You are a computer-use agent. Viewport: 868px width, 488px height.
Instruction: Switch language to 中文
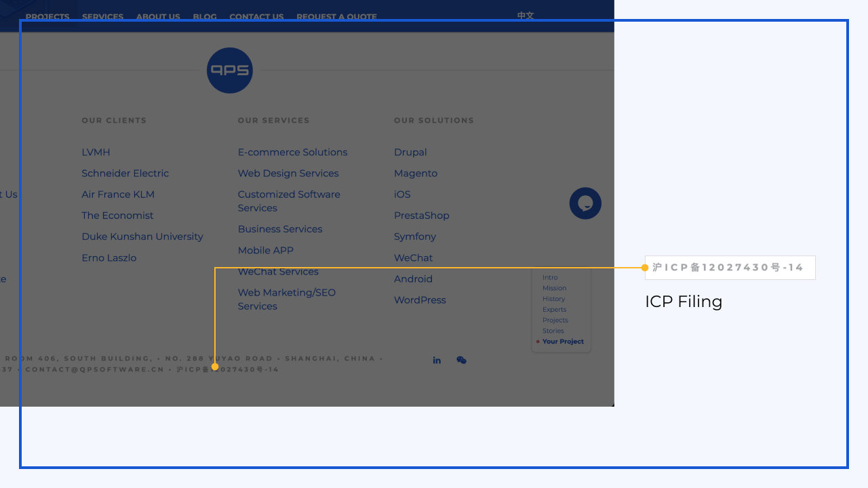[x=526, y=16]
